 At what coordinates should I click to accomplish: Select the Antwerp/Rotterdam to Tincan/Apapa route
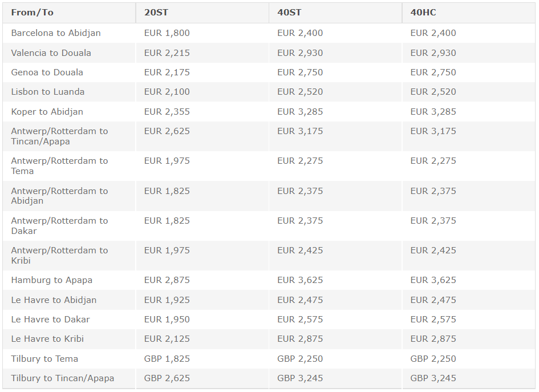[x=59, y=136]
